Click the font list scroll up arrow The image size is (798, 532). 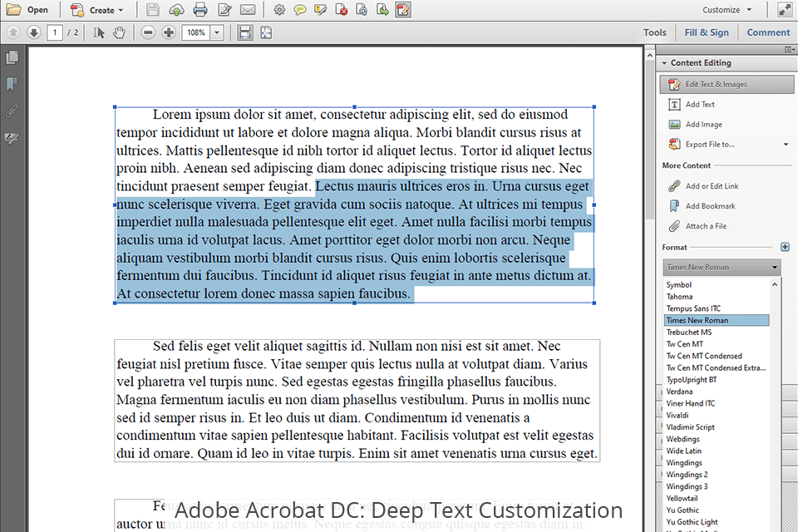[x=775, y=284]
